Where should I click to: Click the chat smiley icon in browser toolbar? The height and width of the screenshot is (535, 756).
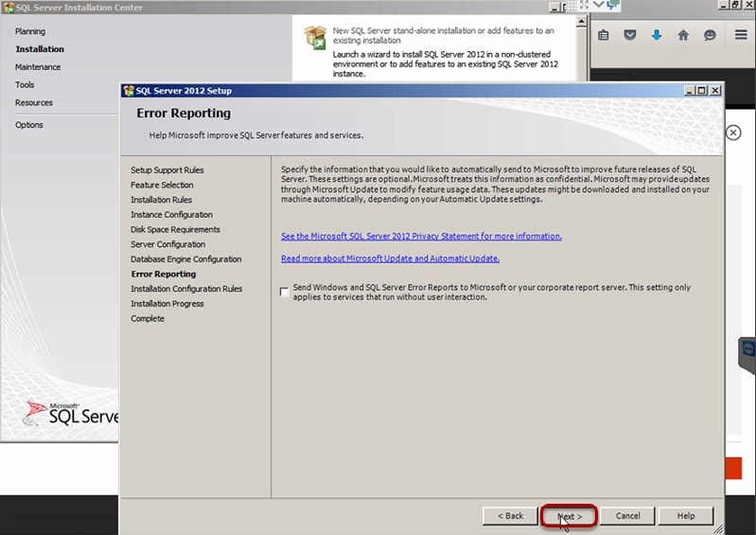[710, 35]
